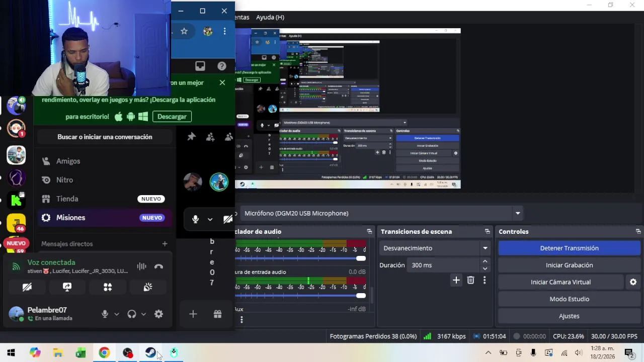This screenshot has width=644, height=362.
Task: Open Steam from the taskbar
Action: tap(150, 353)
